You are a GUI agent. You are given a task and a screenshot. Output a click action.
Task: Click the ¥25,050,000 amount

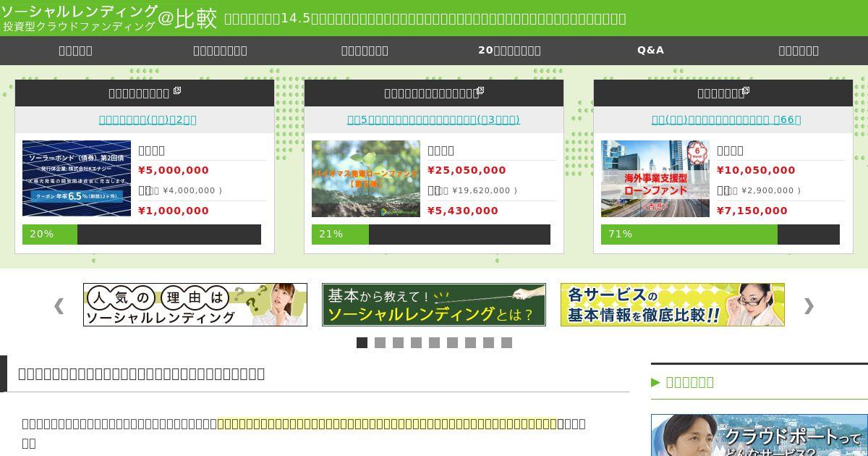coord(467,170)
